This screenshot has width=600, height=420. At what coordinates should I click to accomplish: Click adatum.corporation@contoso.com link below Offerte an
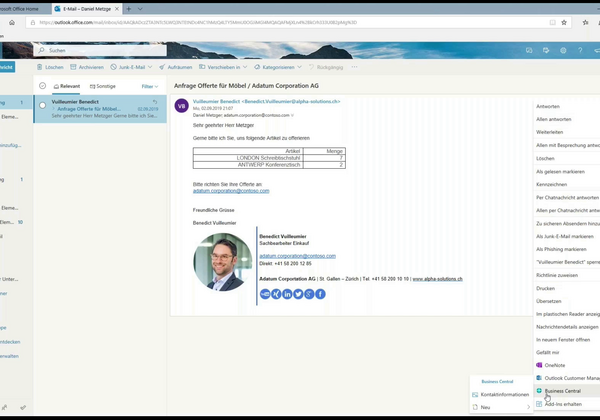[x=231, y=191]
